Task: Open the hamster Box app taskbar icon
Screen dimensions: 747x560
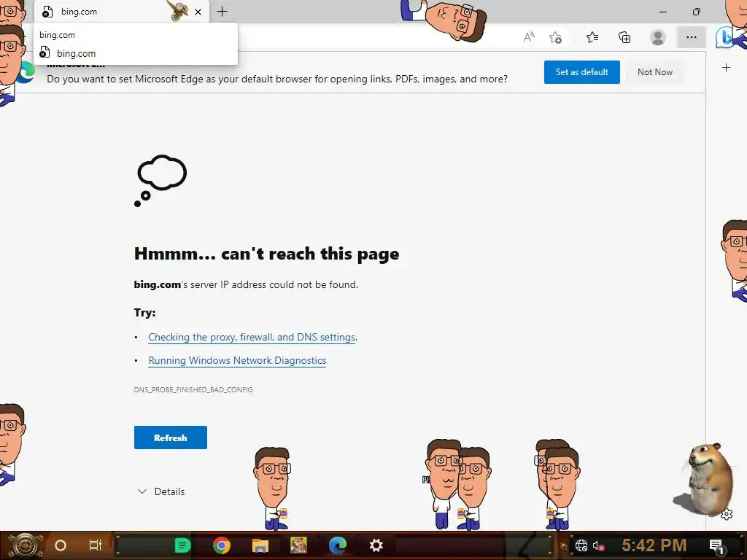Action: click(298, 545)
